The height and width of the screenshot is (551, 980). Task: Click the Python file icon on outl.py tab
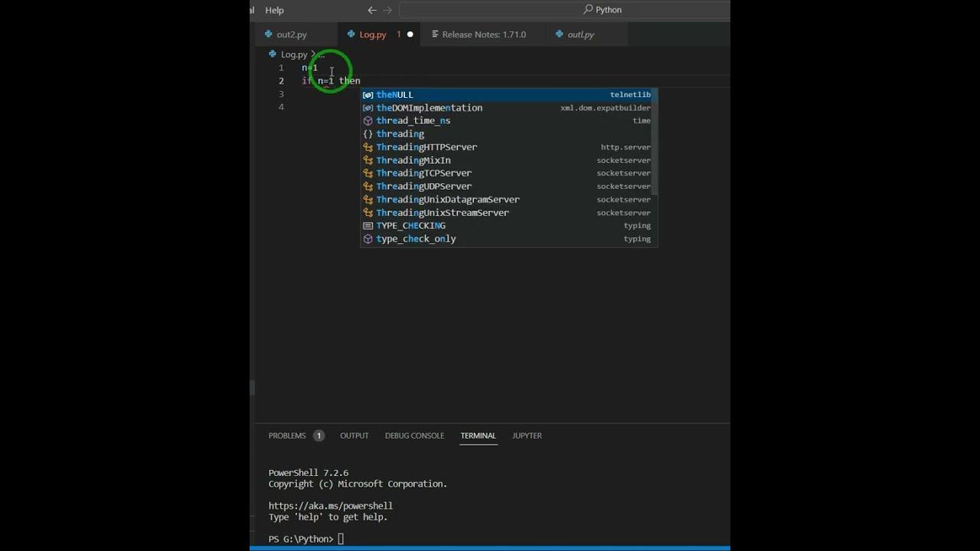click(559, 34)
